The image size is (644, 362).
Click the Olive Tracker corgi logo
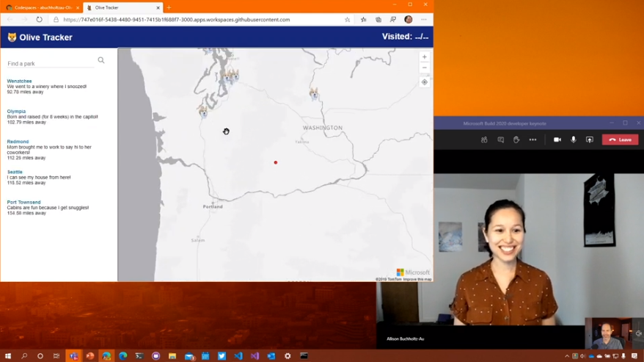[12, 37]
